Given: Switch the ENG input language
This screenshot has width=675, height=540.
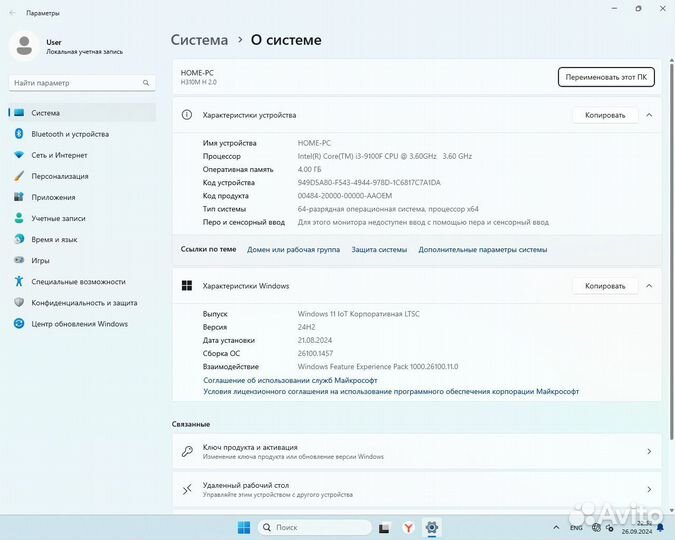Looking at the screenshot, I should [576, 528].
